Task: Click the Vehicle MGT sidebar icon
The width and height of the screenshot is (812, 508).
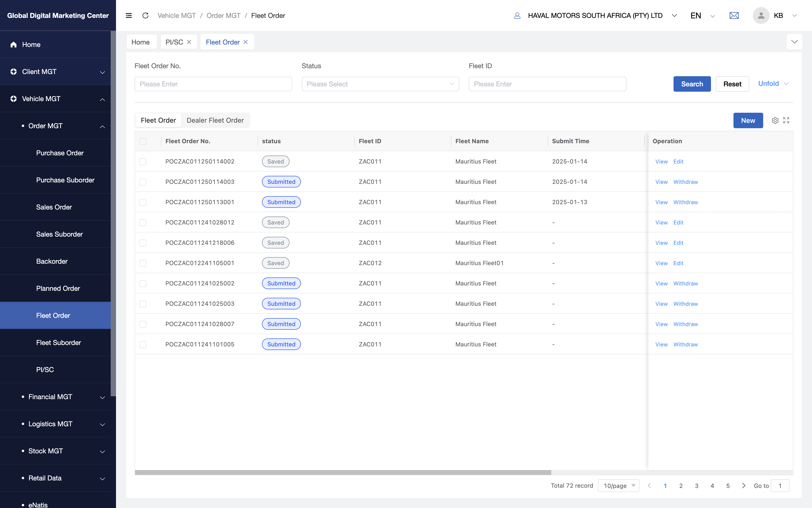Action: [x=14, y=99]
